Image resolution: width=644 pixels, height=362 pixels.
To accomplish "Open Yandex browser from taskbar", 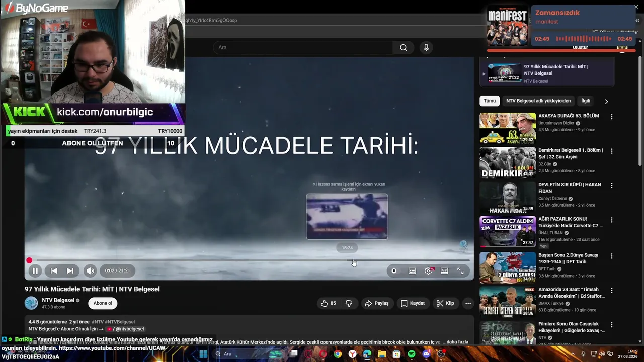I will pyautogui.click(x=352, y=354).
